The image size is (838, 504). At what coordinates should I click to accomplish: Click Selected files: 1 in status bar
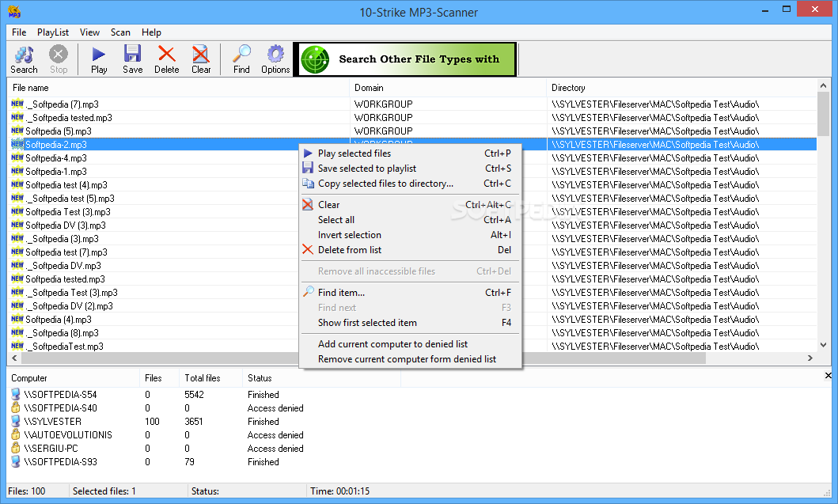point(104,491)
